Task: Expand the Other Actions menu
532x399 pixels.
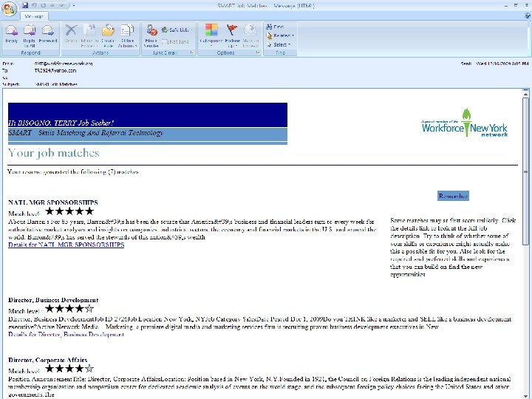Action: click(x=127, y=35)
